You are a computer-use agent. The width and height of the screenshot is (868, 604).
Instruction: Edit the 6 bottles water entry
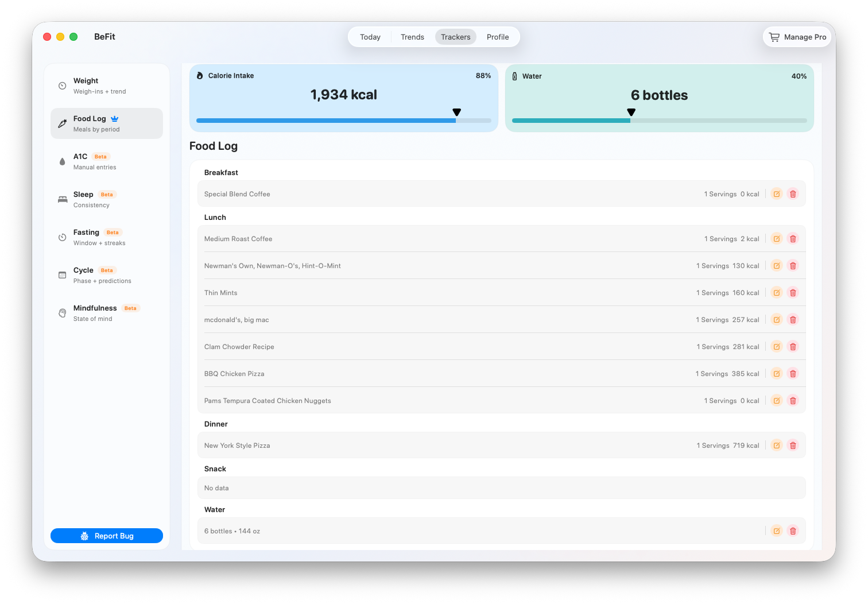(777, 531)
